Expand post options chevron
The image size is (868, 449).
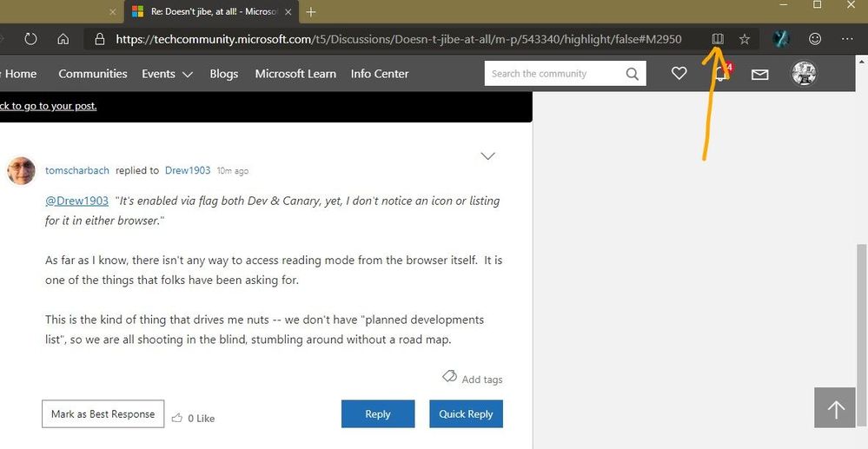tap(487, 156)
